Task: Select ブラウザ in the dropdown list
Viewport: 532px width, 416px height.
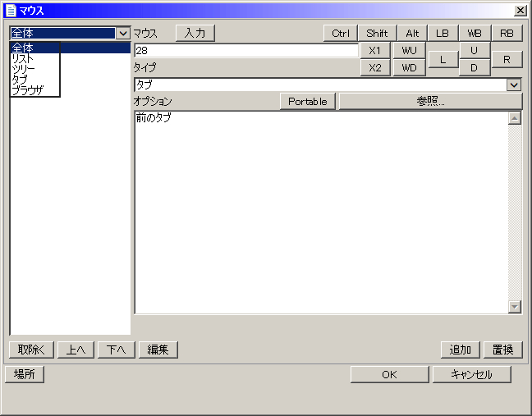Action: point(28,89)
